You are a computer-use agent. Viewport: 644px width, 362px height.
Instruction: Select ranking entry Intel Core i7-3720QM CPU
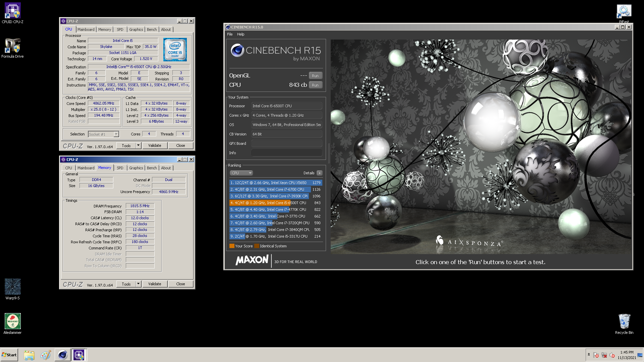276,223
